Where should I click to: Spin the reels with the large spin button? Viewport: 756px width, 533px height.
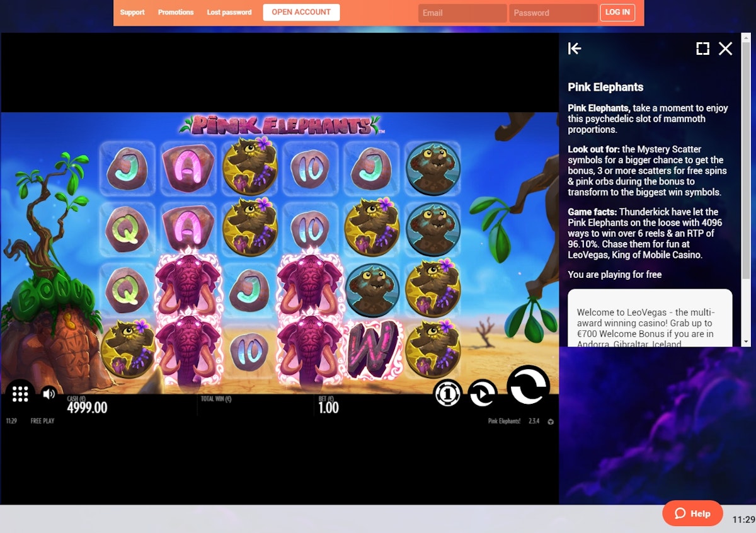click(x=529, y=386)
